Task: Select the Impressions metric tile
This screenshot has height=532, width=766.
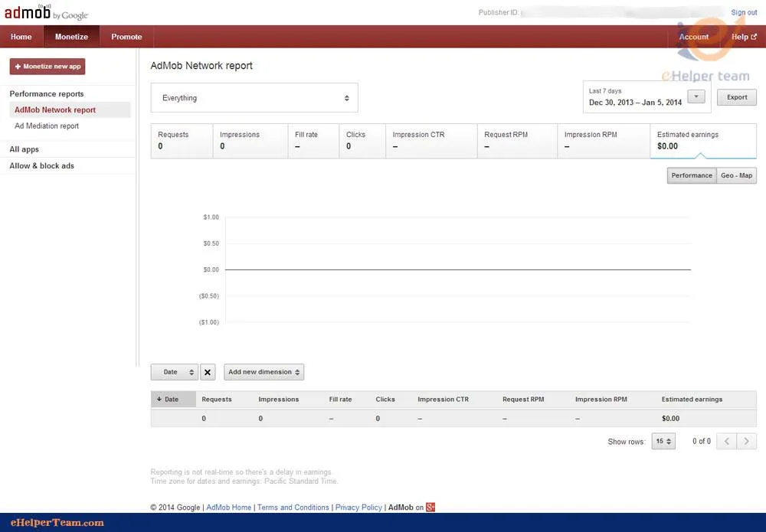Action: (x=250, y=141)
